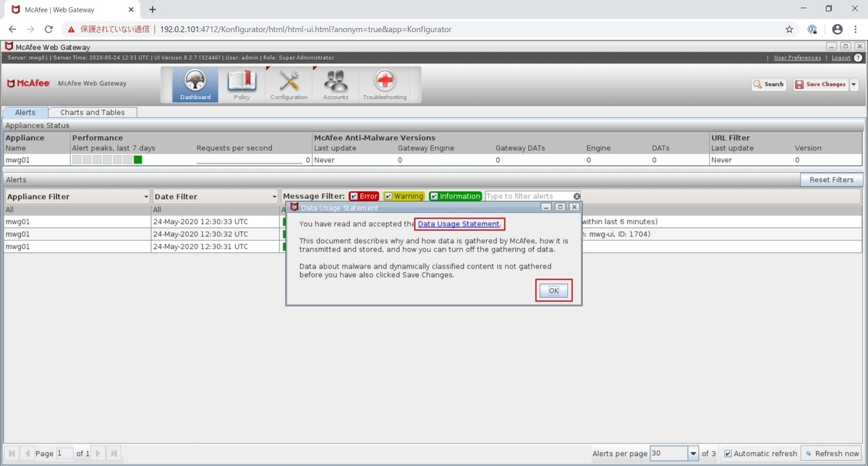Click Save Changes button
868x466 pixels.
(x=820, y=84)
